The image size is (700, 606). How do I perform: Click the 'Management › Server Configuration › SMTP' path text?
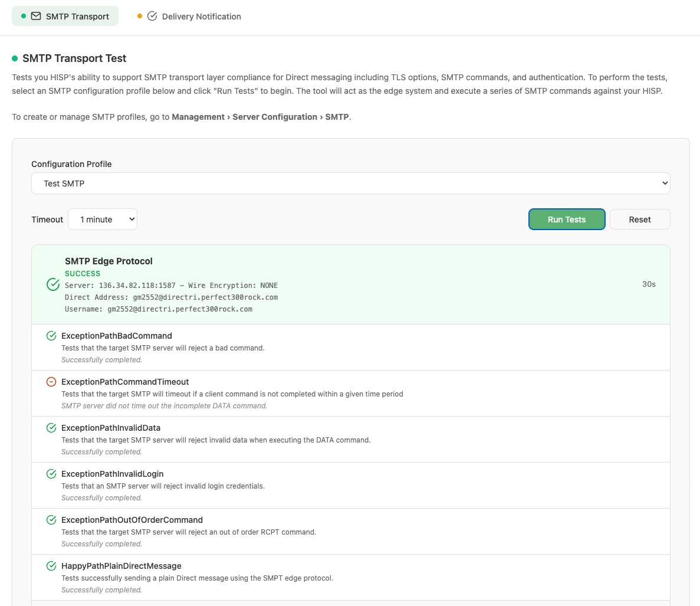[261, 117]
